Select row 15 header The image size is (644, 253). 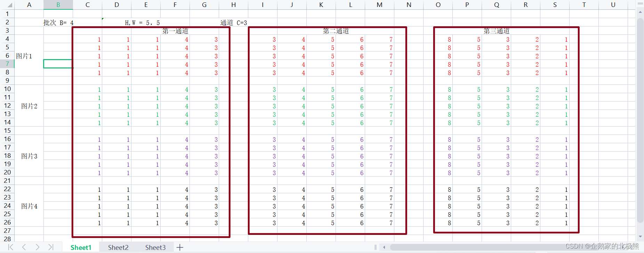click(7, 131)
